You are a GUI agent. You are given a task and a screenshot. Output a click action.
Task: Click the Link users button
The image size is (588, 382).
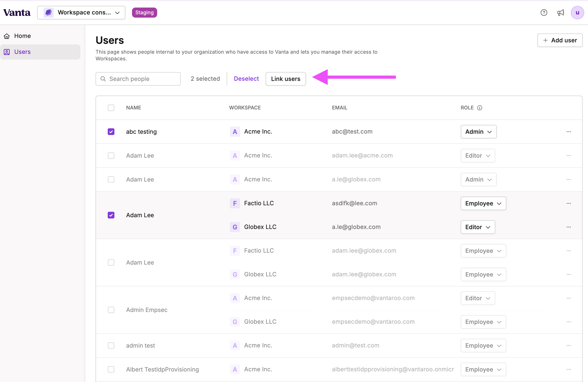click(x=286, y=79)
